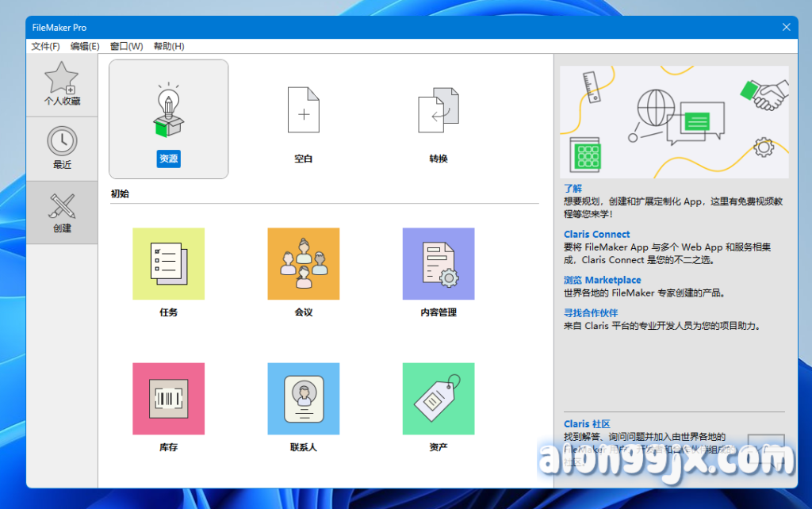812x509 pixels.
Task: Open the 浏览 Marketplace link
Action: [602, 280]
